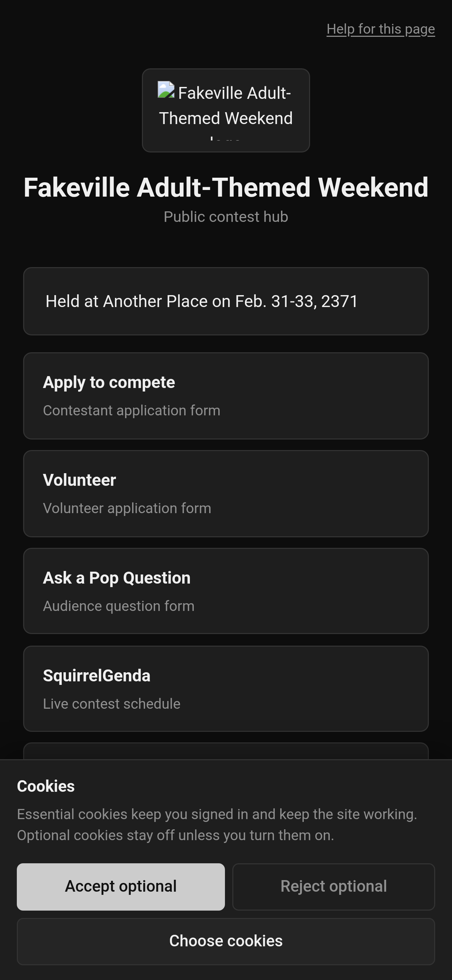Click the Contestant application form subtitle

tap(132, 410)
